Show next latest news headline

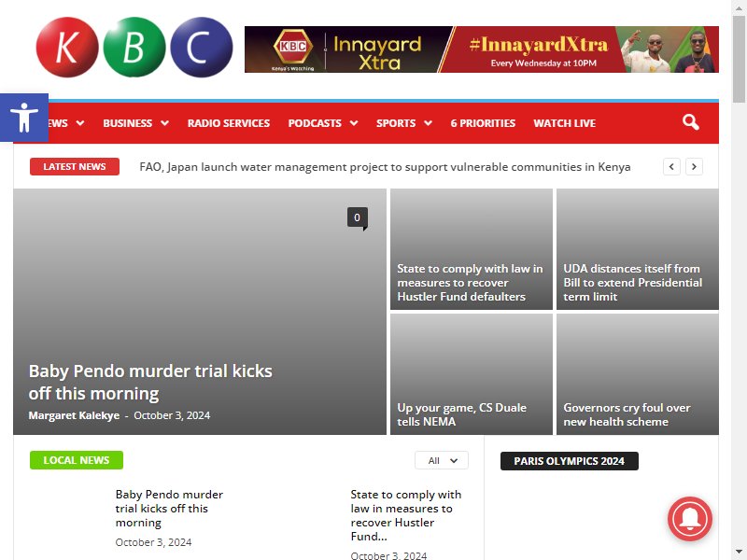694,167
